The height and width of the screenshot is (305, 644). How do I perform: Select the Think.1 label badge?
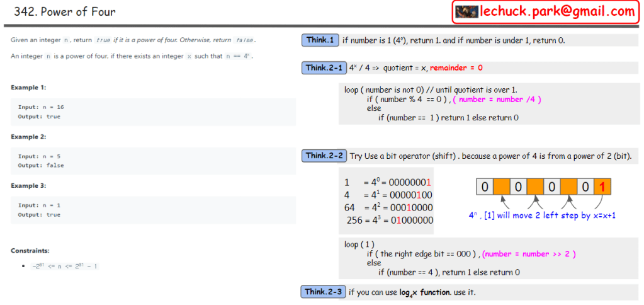pyautogui.click(x=320, y=40)
